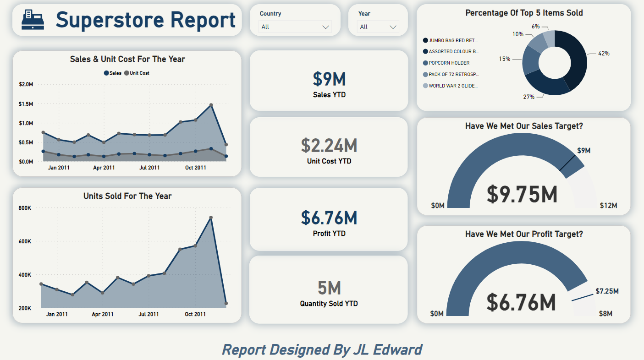Select the Sales legend marker

coord(106,73)
